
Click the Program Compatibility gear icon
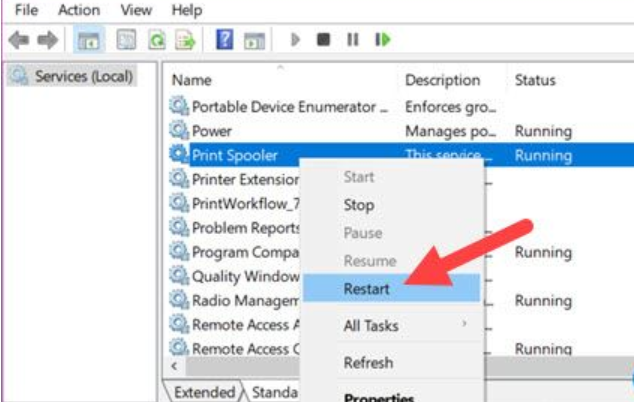pyautogui.click(x=179, y=252)
